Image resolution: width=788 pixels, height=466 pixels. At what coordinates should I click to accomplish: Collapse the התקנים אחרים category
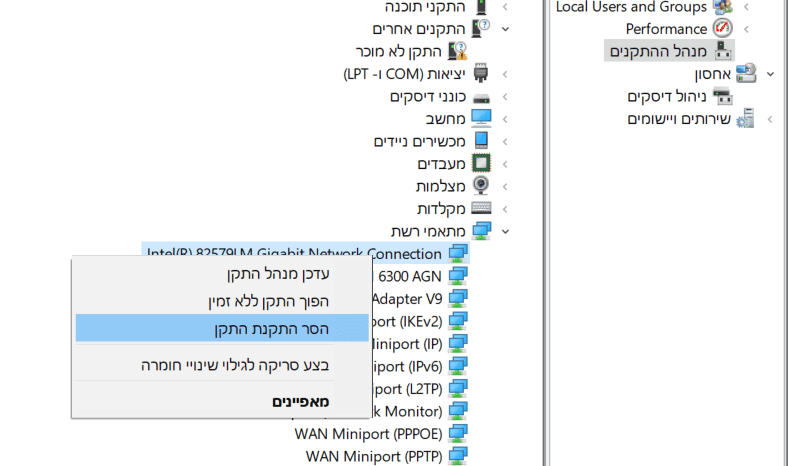(505, 29)
